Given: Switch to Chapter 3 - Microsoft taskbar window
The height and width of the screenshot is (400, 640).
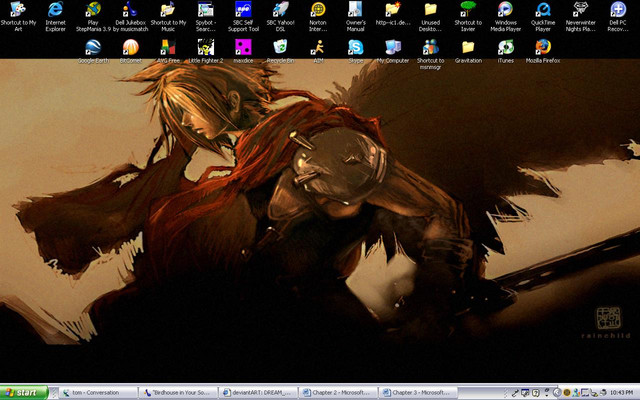Looking at the screenshot, I should click(419, 393).
